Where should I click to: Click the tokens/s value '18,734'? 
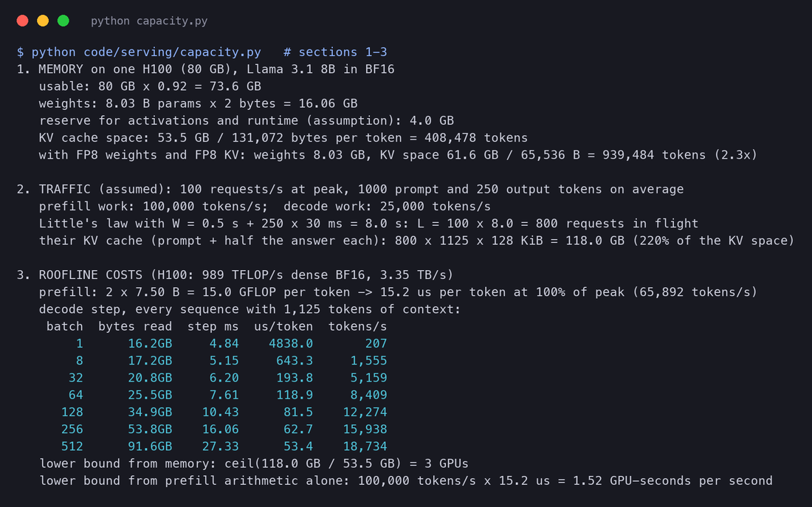coord(365,446)
